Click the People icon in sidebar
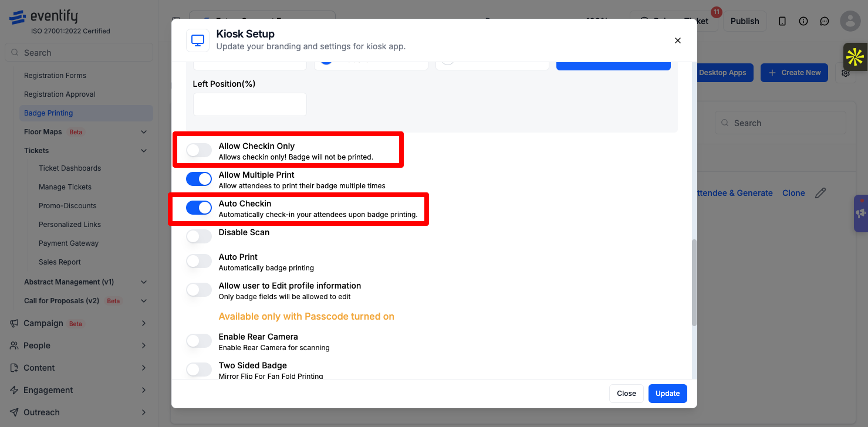 click(14, 345)
